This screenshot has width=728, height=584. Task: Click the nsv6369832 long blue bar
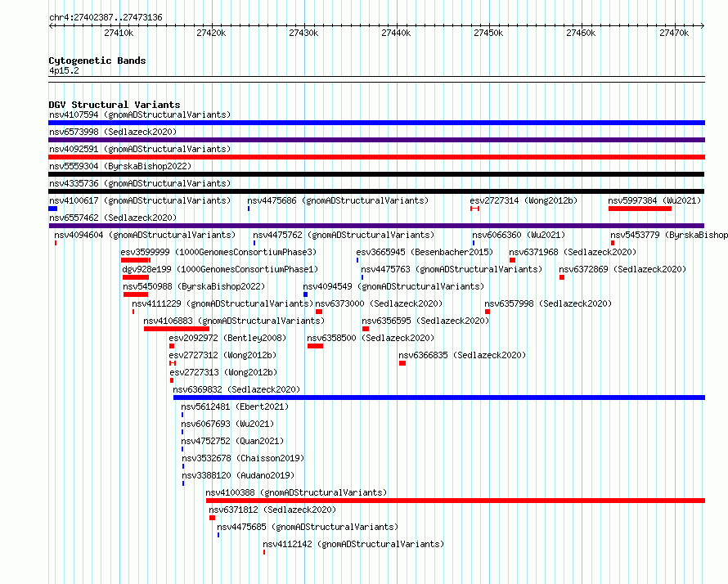[x=439, y=398]
